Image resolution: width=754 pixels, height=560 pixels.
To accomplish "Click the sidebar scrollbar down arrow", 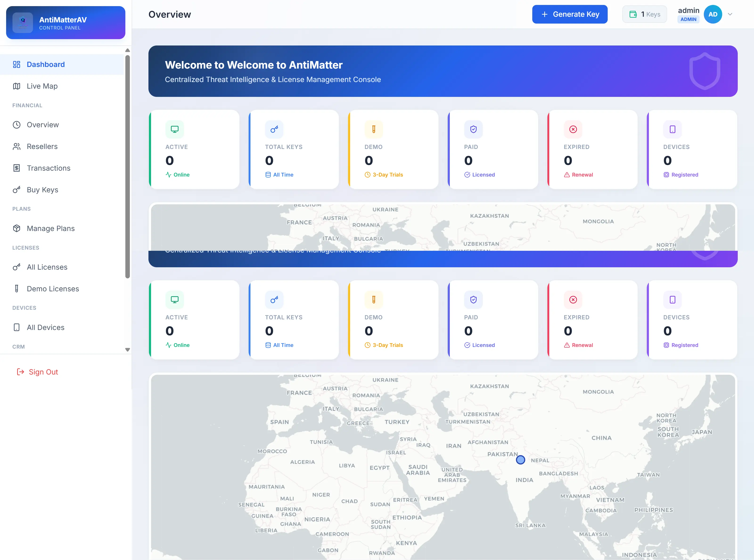I will tap(127, 349).
